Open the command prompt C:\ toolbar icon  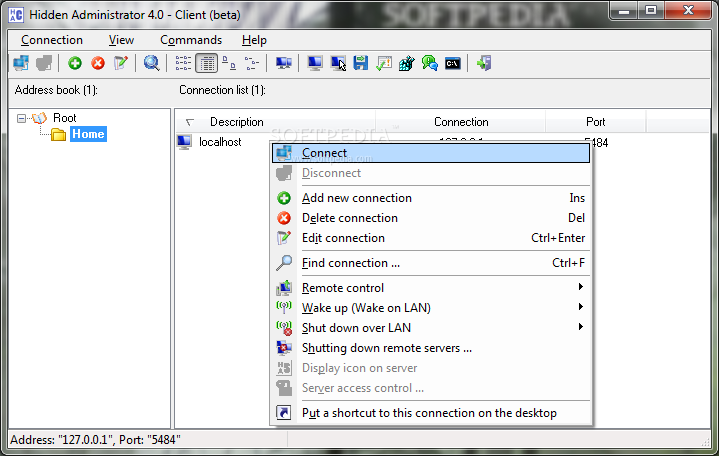tap(453, 63)
